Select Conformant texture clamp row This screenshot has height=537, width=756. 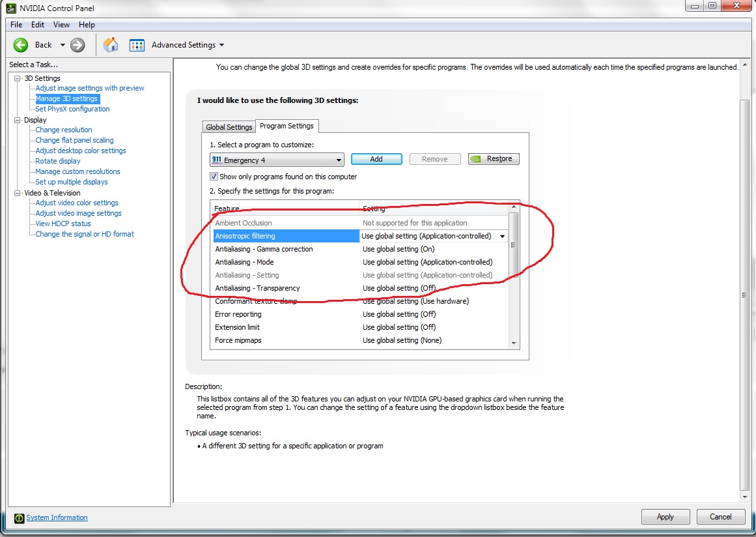[359, 301]
